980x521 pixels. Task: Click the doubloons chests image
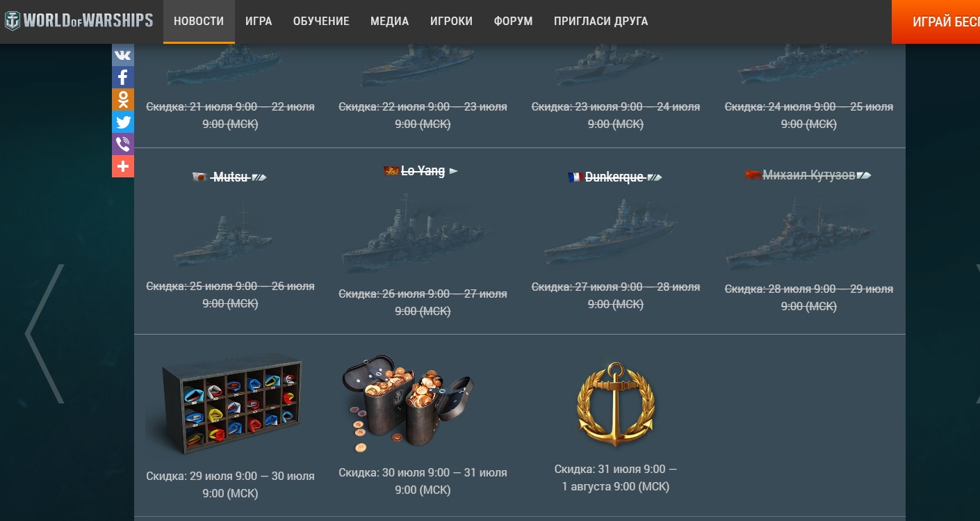coord(408,402)
